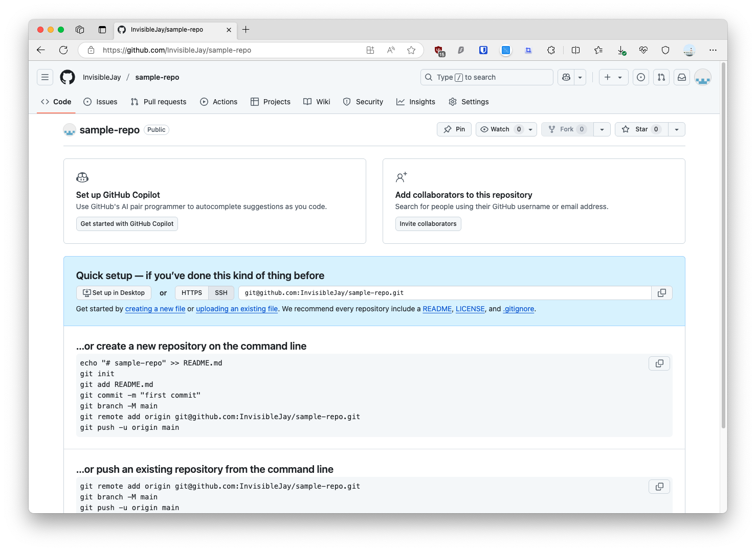Click the browser refresh icon
This screenshot has height=551, width=756.
[x=63, y=50]
